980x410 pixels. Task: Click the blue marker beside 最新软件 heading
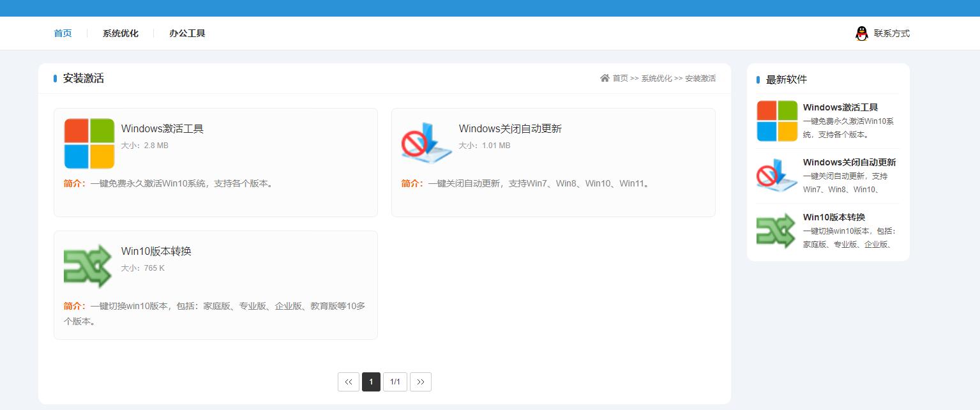point(758,79)
